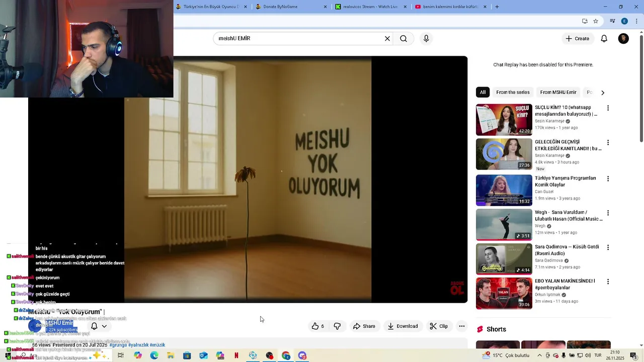Open Orkun Işıtmak channel name
Image resolution: width=644 pixels, height=362 pixels.
(x=547, y=295)
